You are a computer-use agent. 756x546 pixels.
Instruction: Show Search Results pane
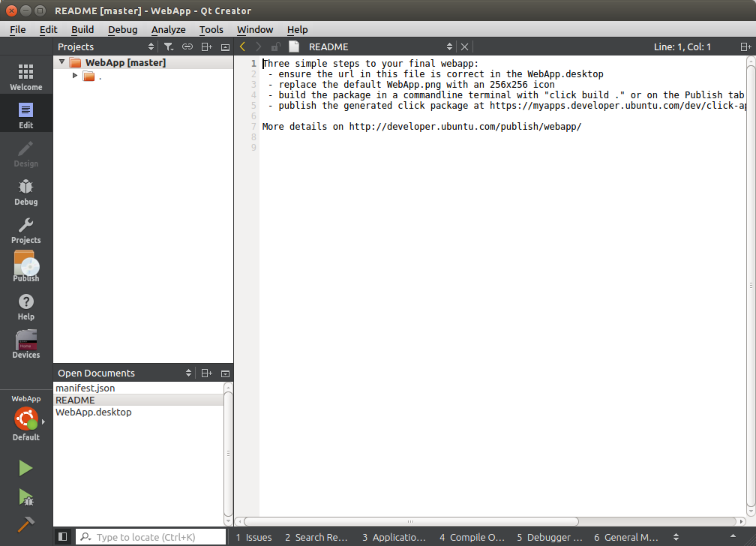[x=316, y=537]
